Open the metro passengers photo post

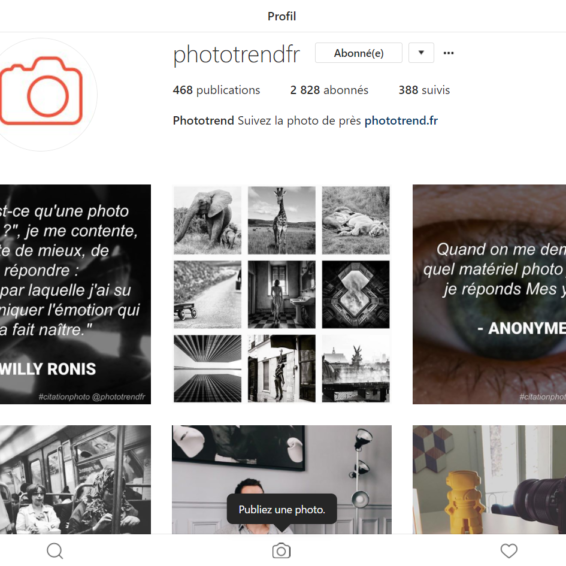point(75,479)
